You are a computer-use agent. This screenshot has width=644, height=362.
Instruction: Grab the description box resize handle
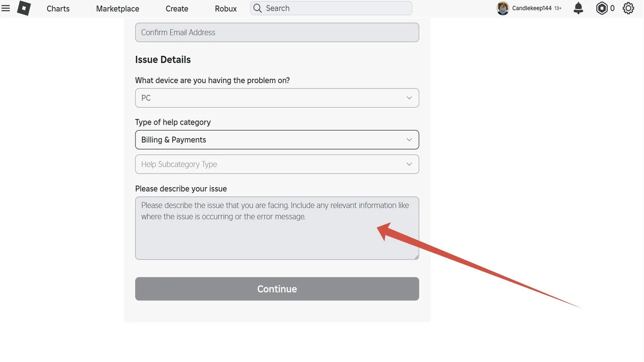pos(416,257)
